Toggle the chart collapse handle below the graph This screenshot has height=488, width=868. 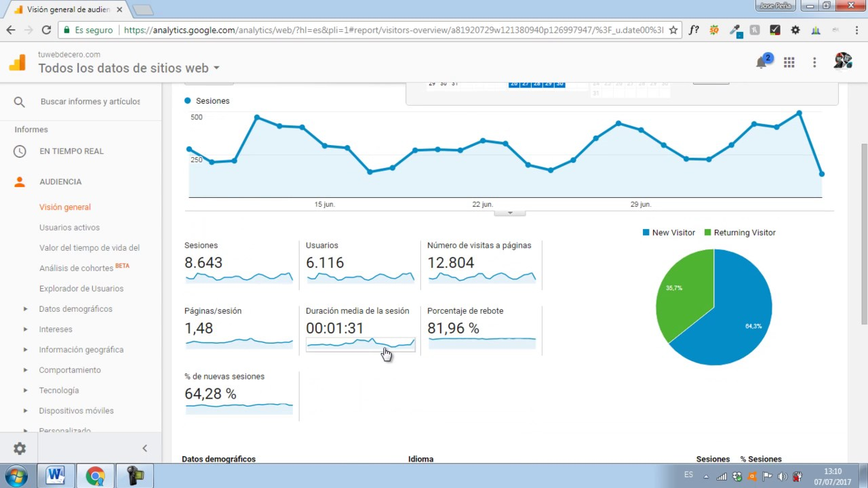[x=510, y=213]
